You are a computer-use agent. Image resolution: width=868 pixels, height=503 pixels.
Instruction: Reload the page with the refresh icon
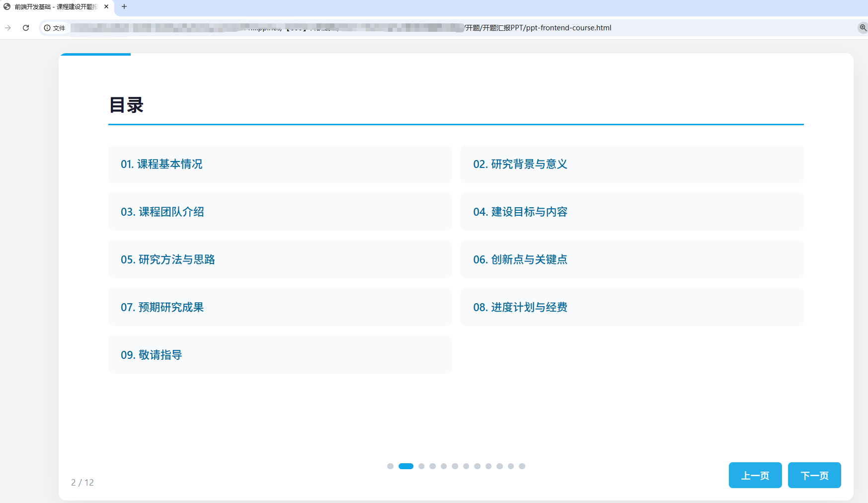click(26, 28)
